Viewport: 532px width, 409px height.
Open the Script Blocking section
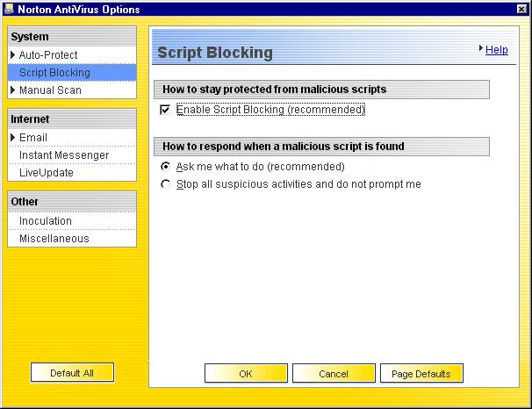[54, 73]
